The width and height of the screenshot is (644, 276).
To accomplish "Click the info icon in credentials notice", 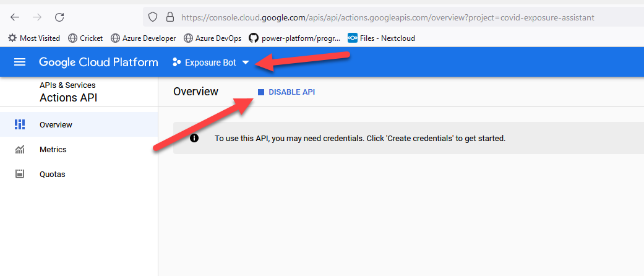I will (x=194, y=138).
